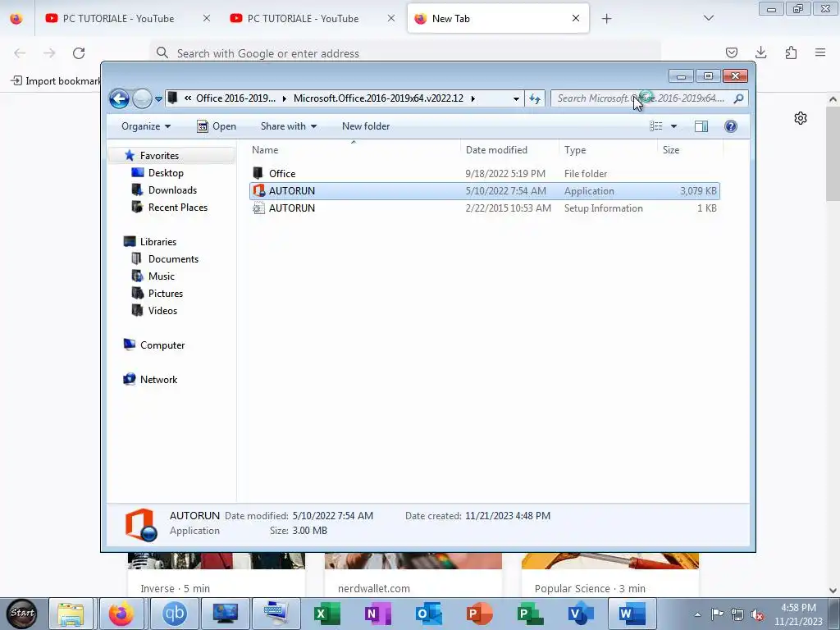Change view with the view icon button
The image size is (840, 630).
click(x=655, y=126)
